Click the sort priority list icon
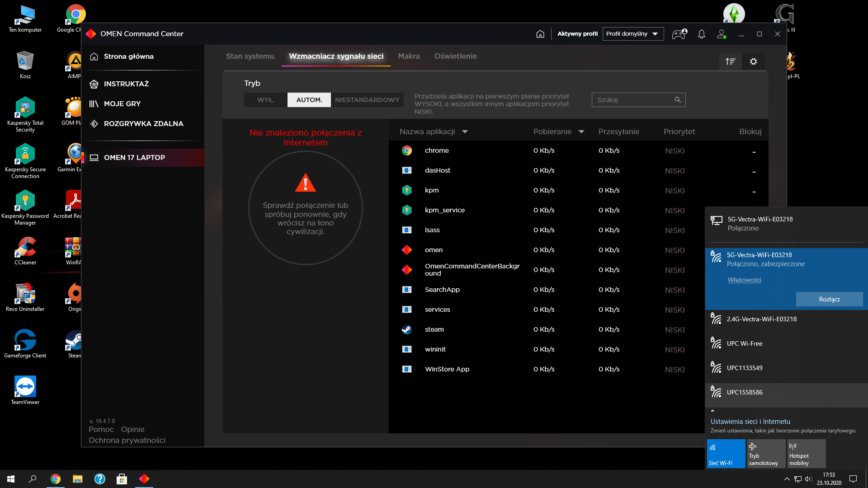This screenshot has height=488, width=868. pos(731,61)
